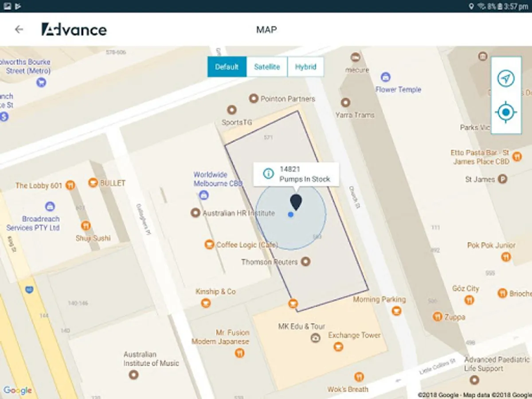Tap BULLET cafe marker
Image resolution: width=532 pixels, height=399 pixels.
(93, 182)
